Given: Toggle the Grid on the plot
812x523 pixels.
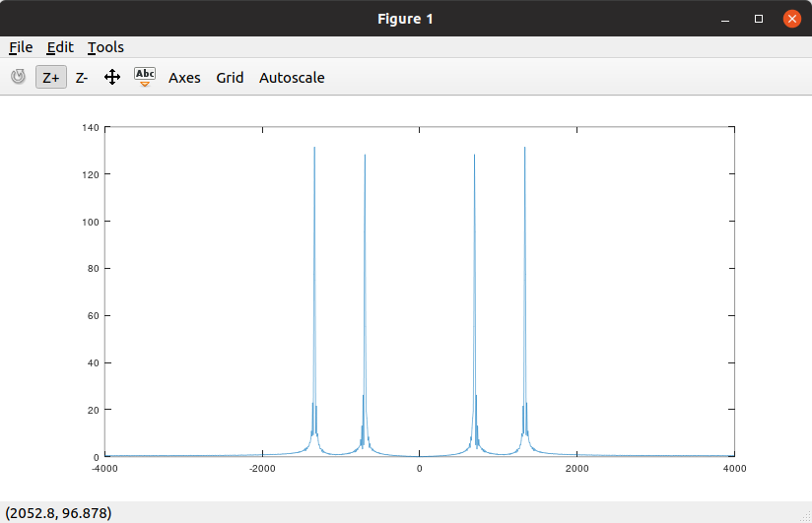Looking at the screenshot, I should (230, 77).
